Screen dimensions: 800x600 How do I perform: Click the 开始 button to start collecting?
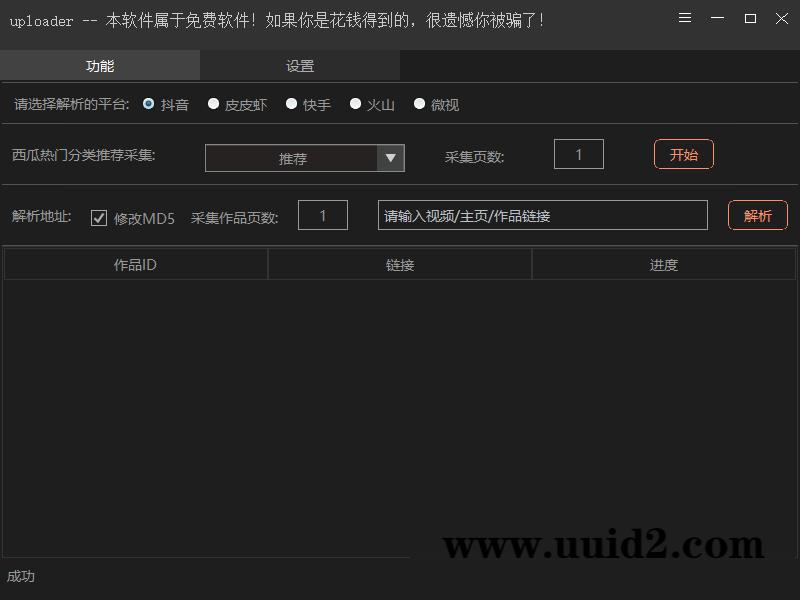point(683,154)
